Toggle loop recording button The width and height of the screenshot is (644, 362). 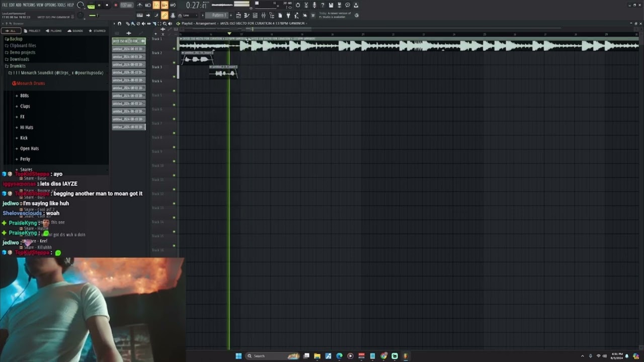tap(173, 5)
